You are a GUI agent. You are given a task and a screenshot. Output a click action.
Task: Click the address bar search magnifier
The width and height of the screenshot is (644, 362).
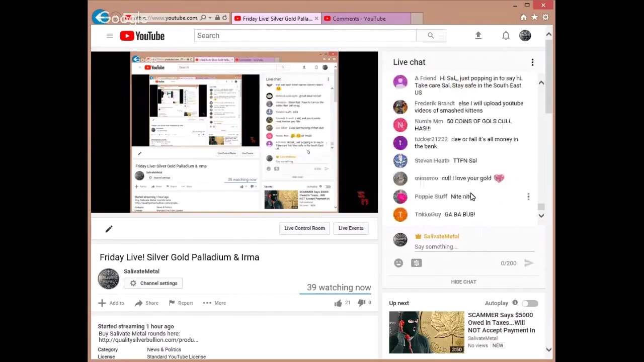click(203, 18)
